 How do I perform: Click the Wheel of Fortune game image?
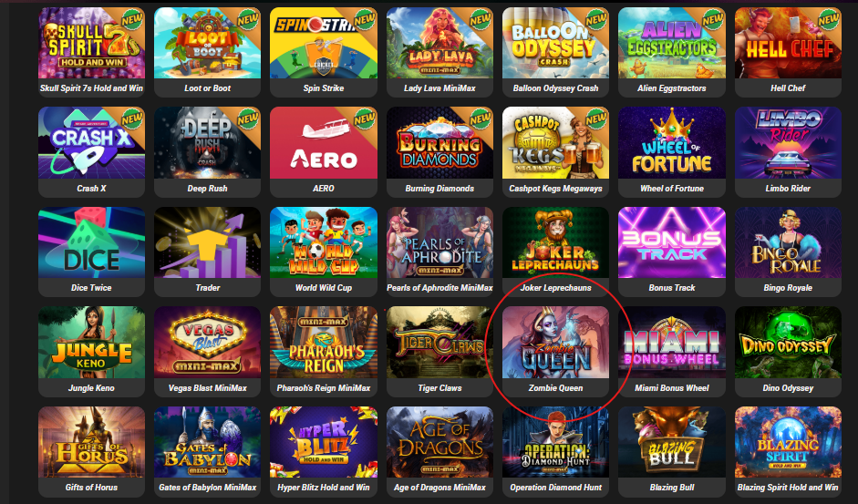click(x=671, y=143)
